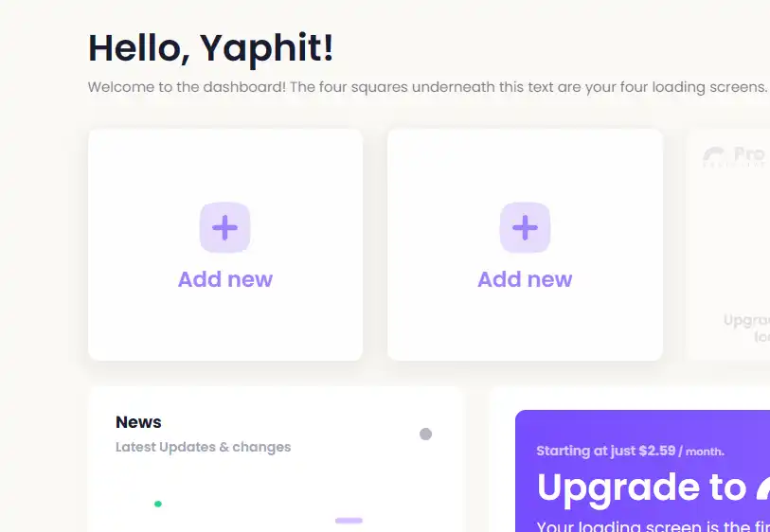The width and height of the screenshot is (770, 532).
Task: Click the small purple bar in the News card
Action: [x=349, y=521]
